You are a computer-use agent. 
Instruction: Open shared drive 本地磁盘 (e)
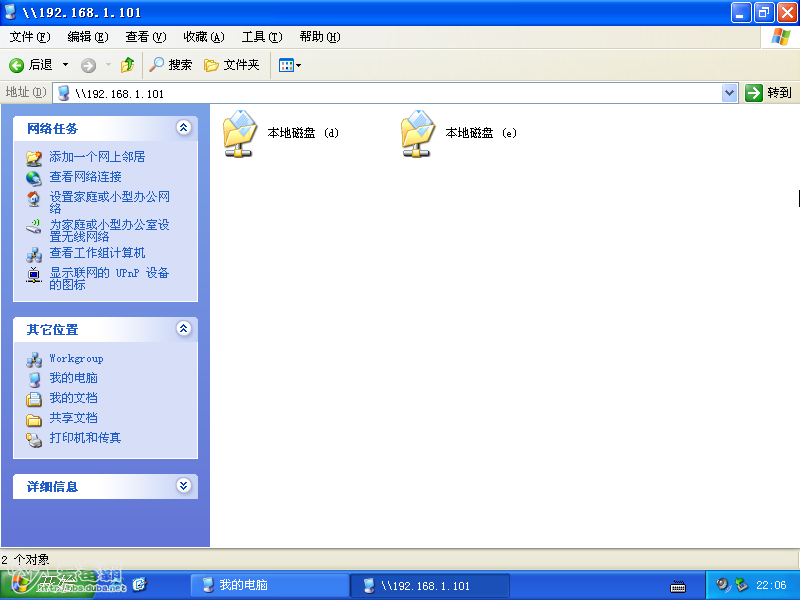click(x=418, y=132)
